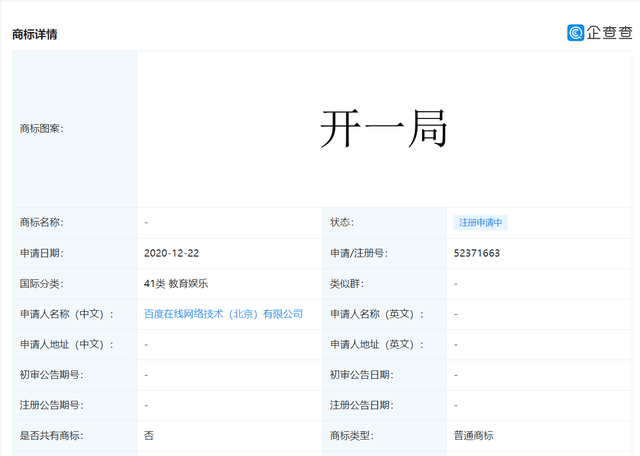Screen dimensions: 640x456
Task: Select the application number 52371663
Action: pyautogui.click(x=477, y=253)
